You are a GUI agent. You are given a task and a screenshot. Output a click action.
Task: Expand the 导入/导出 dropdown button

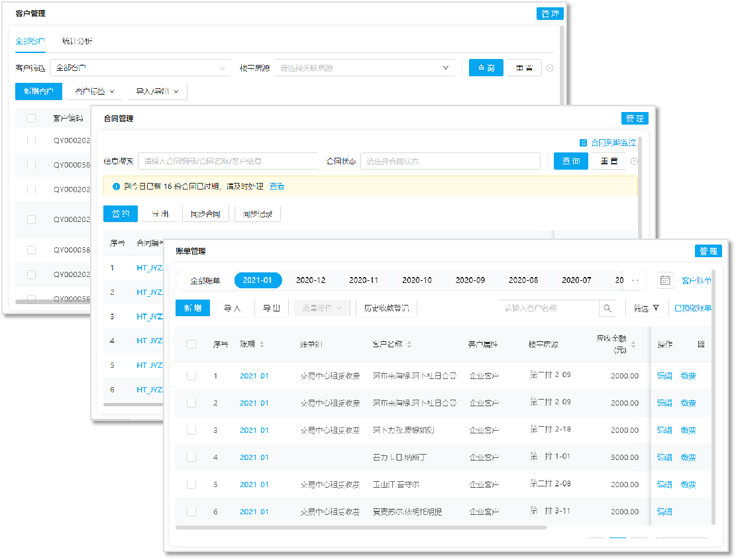157,91
